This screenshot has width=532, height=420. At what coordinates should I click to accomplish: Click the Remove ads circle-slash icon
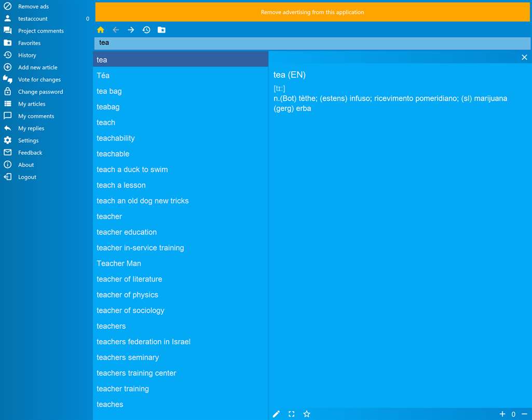coord(7,6)
